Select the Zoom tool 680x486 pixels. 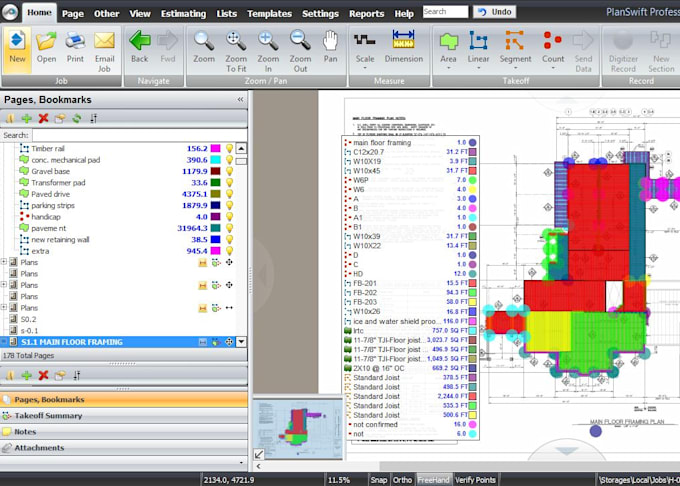point(204,48)
